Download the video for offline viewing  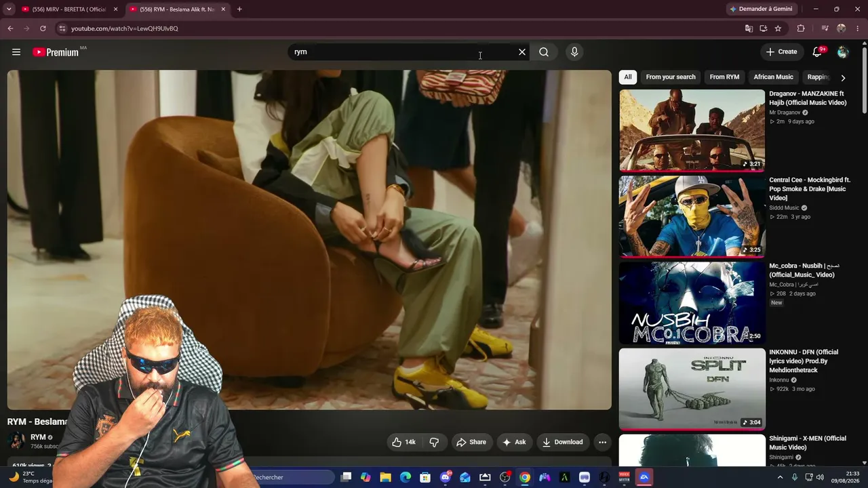tap(562, 442)
